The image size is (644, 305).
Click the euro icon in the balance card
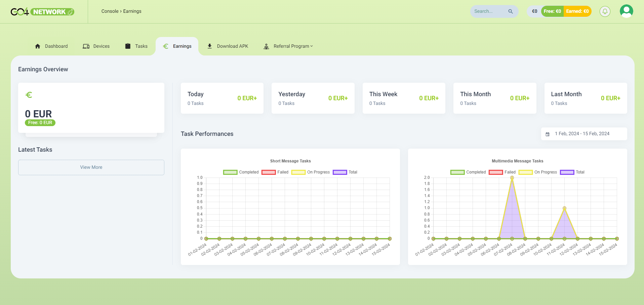point(29,95)
